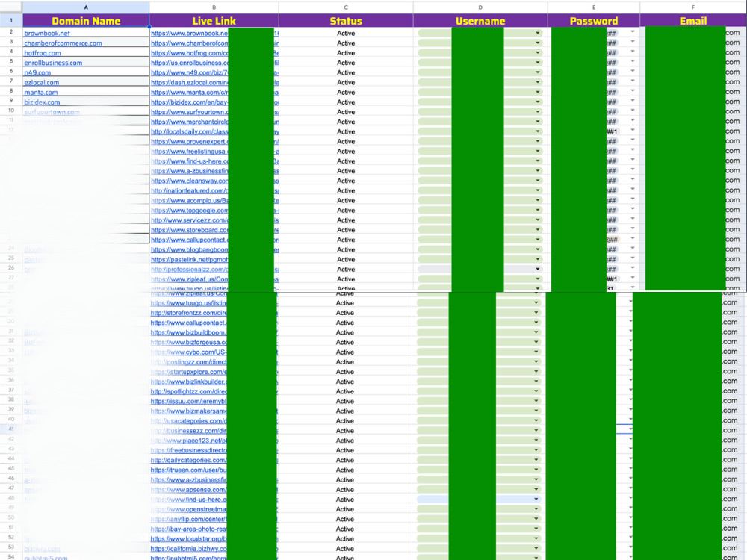This screenshot has height=560, width=747.
Task: Open the https://trueen.com live link
Action: (x=189, y=470)
